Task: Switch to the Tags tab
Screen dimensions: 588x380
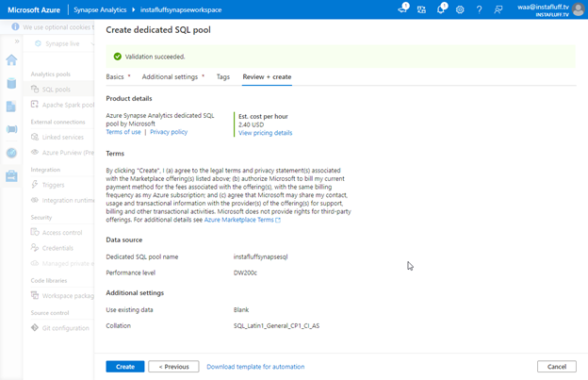Action: pyautogui.click(x=223, y=76)
